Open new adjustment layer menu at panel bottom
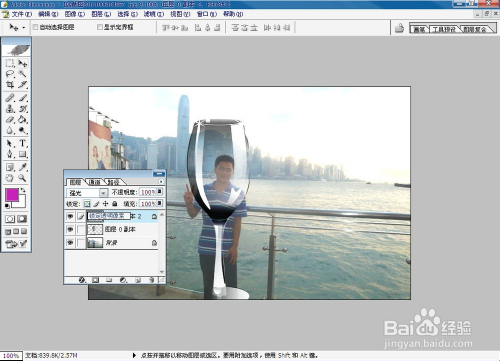 pos(123,280)
